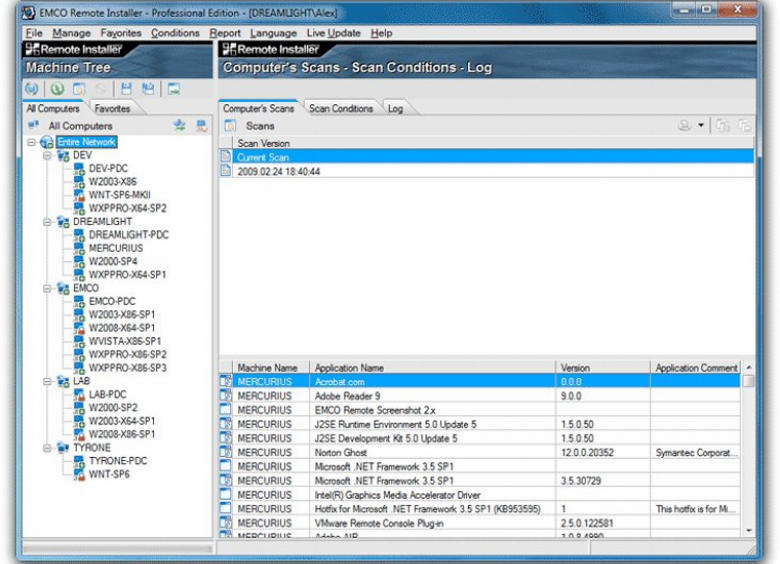
Task: Click the add-machines icon beside All Computers header
Action: pos(180,125)
